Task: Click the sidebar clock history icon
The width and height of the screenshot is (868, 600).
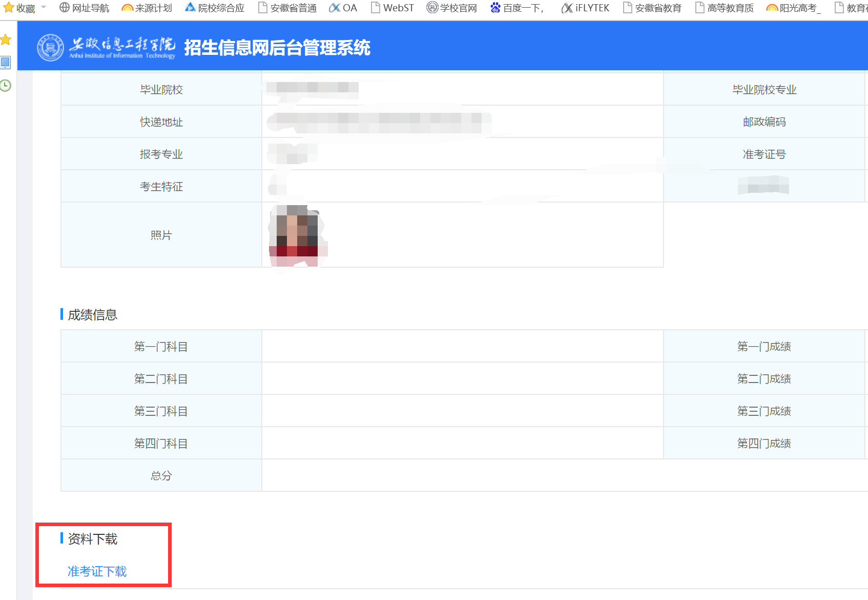Action: tap(6, 85)
